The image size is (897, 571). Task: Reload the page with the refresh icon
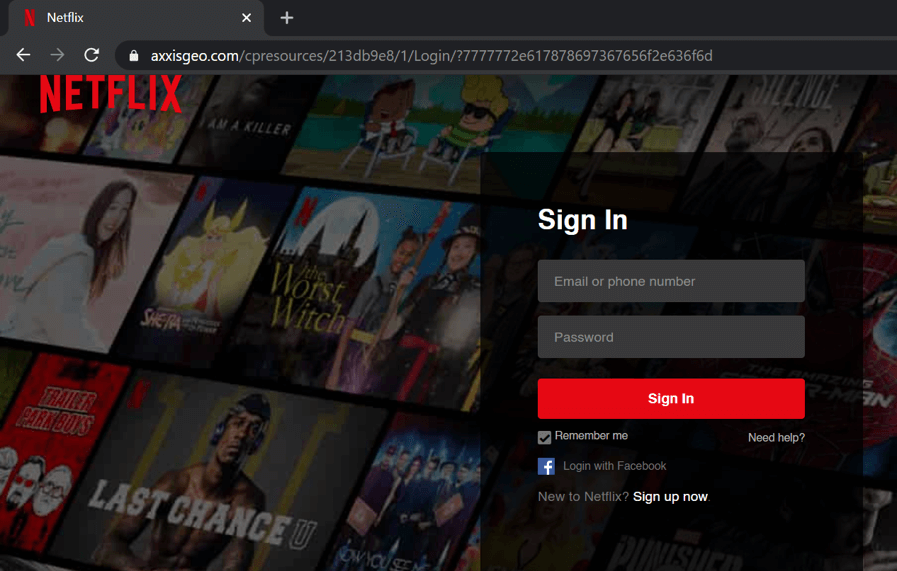tap(91, 55)
